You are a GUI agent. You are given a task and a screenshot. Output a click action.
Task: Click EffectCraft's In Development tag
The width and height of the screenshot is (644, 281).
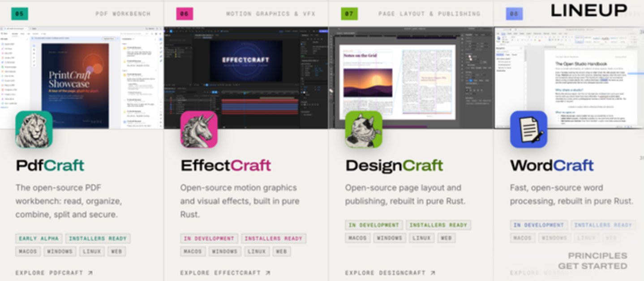click(x=209, y=238)
